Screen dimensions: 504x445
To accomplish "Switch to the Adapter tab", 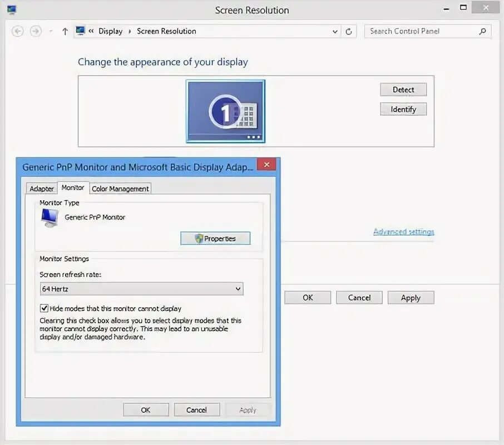I will (42, 189).
